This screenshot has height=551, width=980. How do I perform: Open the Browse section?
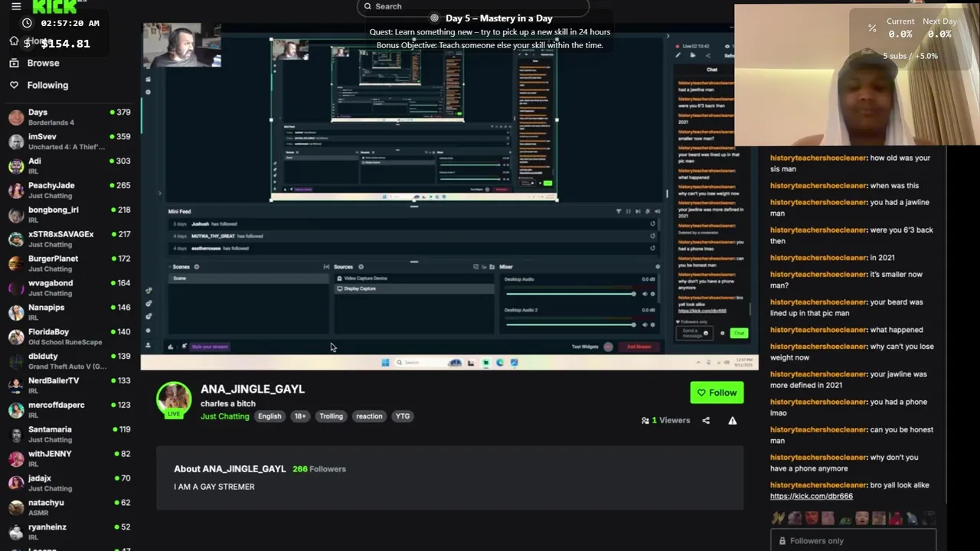(43, 63)
